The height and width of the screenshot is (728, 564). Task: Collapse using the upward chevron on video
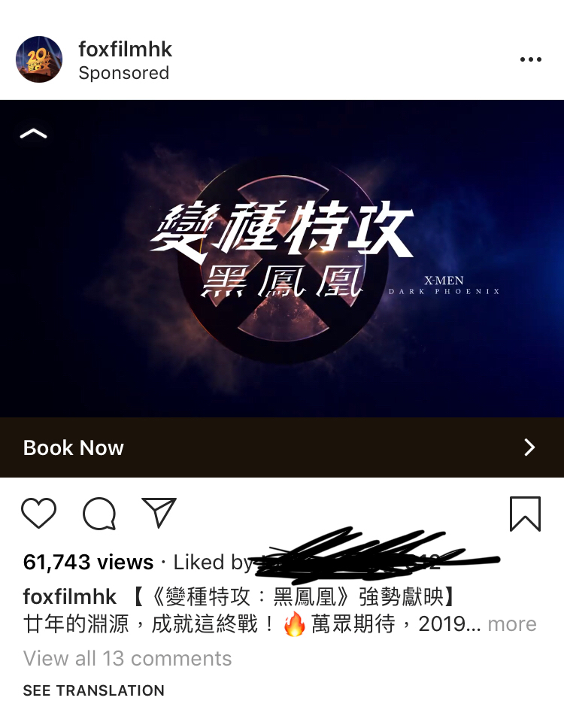click(x=33, y=134)
